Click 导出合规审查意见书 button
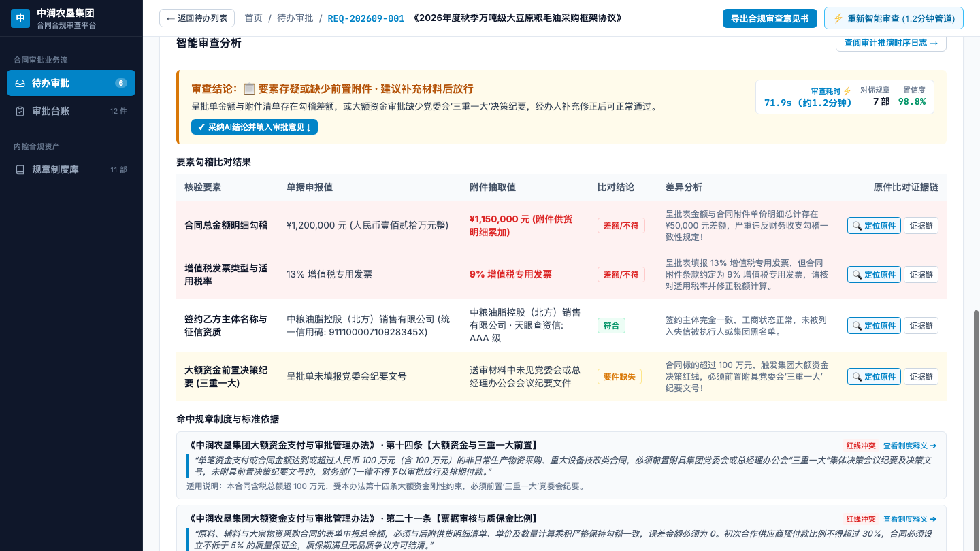The width and height of the screenshot is (980, 551). pos(770,18)
